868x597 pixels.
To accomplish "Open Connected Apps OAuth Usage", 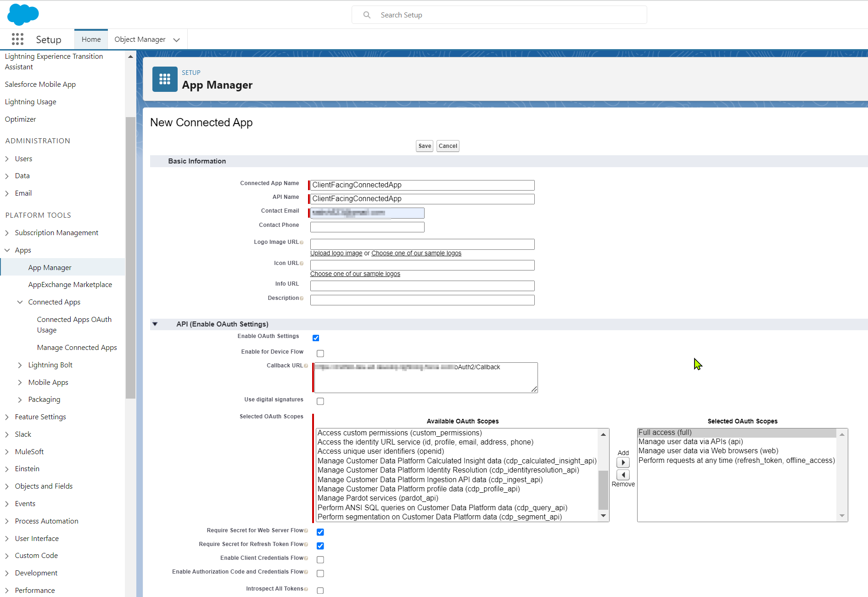I will (74, 325).
